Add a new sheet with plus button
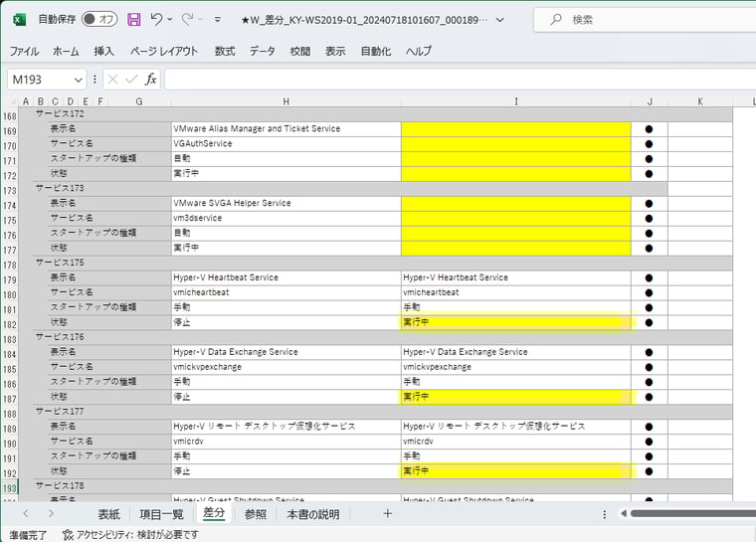756x542 pixels. (387, 514)
